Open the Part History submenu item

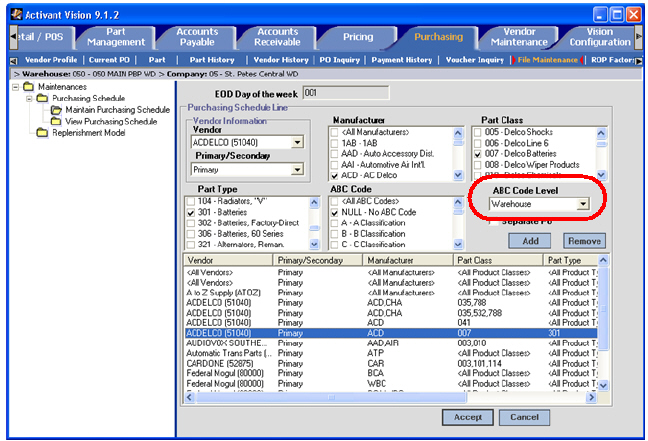coord(212,60)
